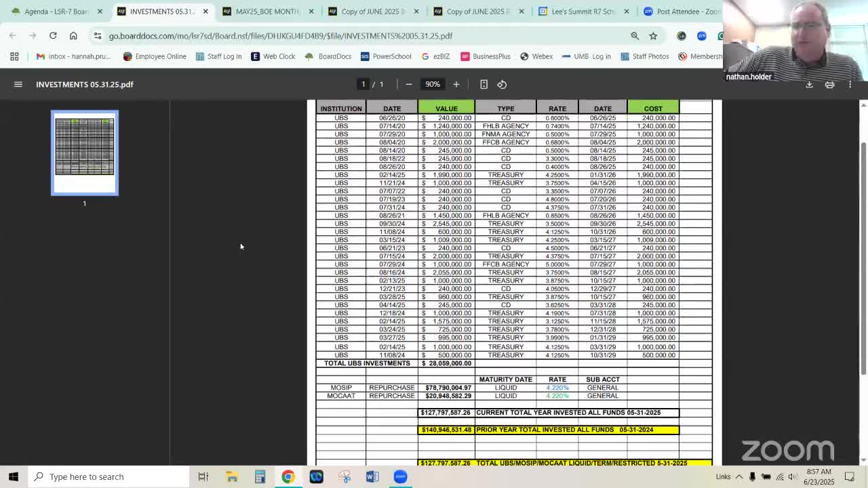This screenshot has width=868, height=488.
Task: Go to the browser home page
Action: 73,35
